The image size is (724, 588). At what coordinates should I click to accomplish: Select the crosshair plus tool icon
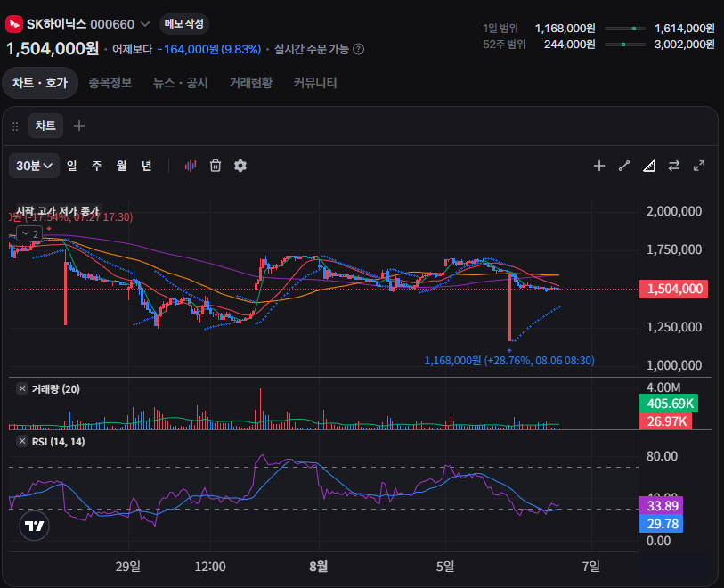pyautogui.click(x=598, y=166)
